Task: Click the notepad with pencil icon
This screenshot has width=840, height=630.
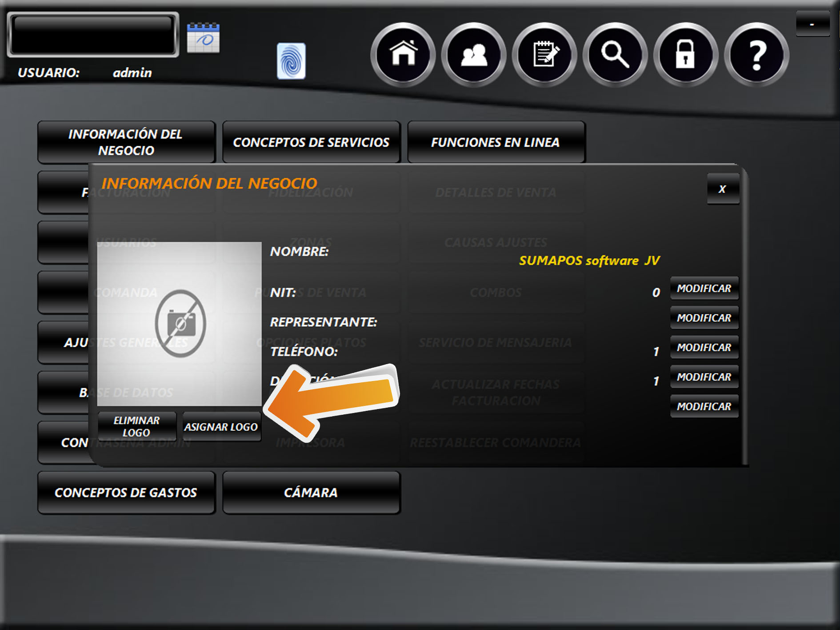Action: point(544,55)
